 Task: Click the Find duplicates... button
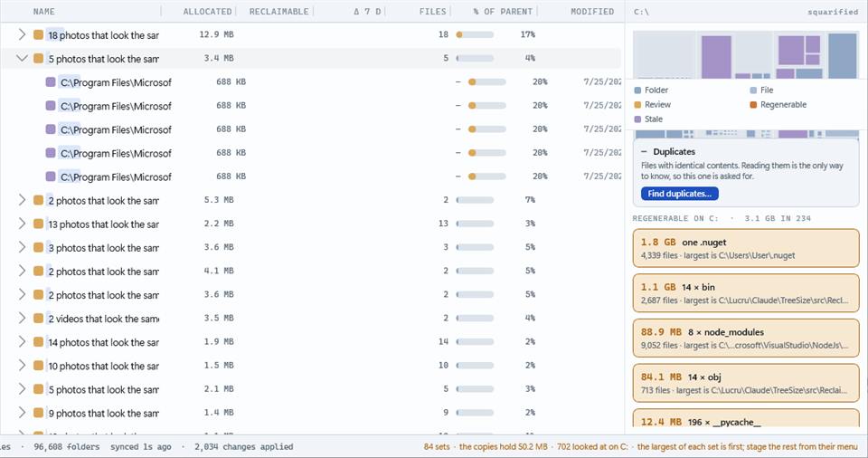click(x=680, y=194)
